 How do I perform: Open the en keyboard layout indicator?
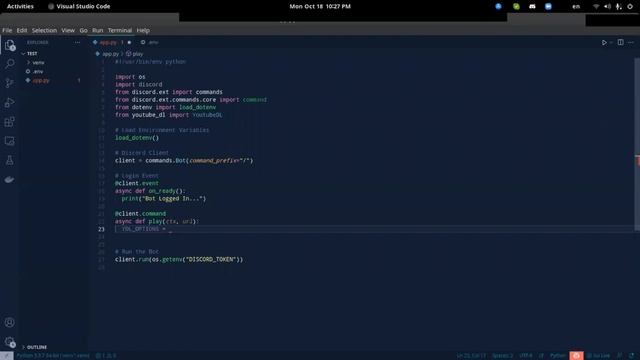click(x=576, y=7)
